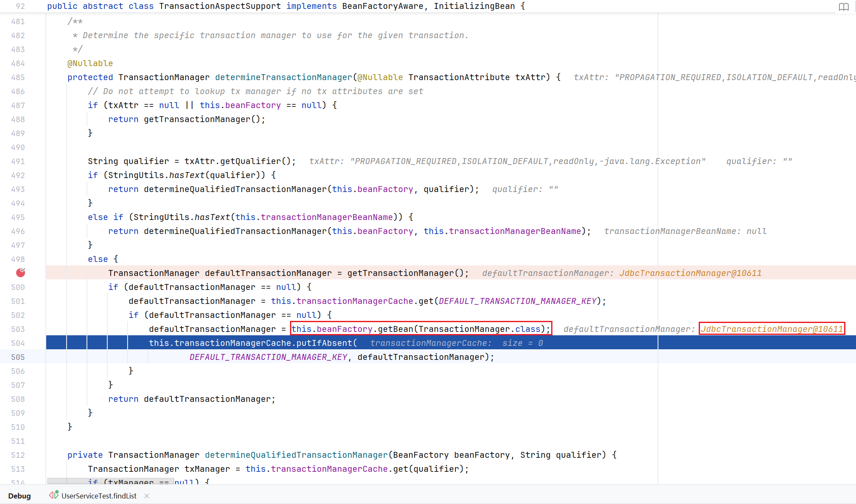This screenshot has height=504, width=856.
Task: Click the determineQualifiedTransactionManager method declaration name
Action: 296,455
